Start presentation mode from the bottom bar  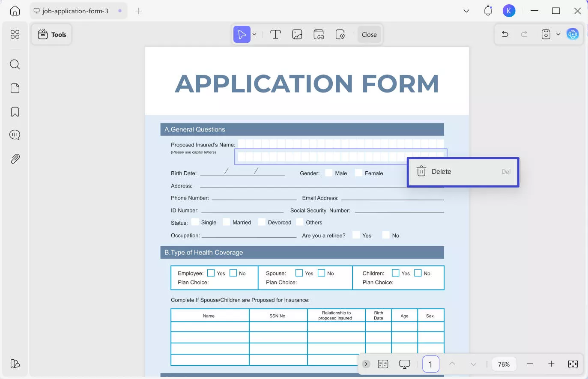pyautogui.click(x=404, y=364)
